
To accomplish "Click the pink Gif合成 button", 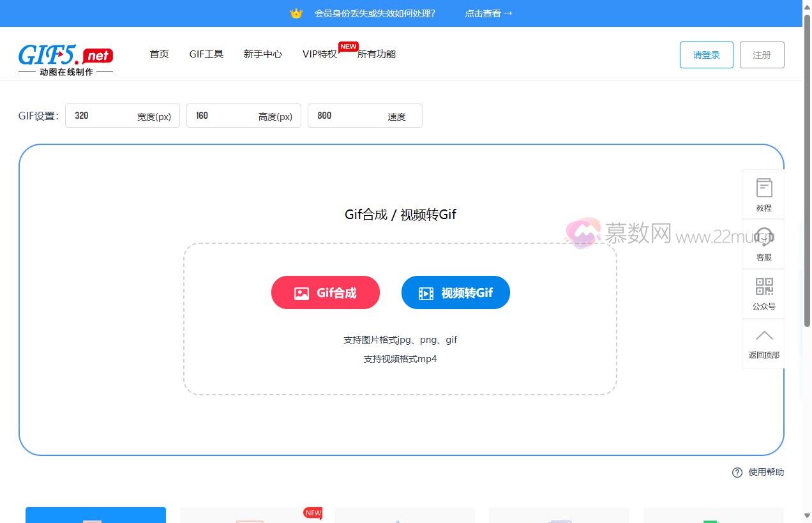I will (x=326, y=292).
